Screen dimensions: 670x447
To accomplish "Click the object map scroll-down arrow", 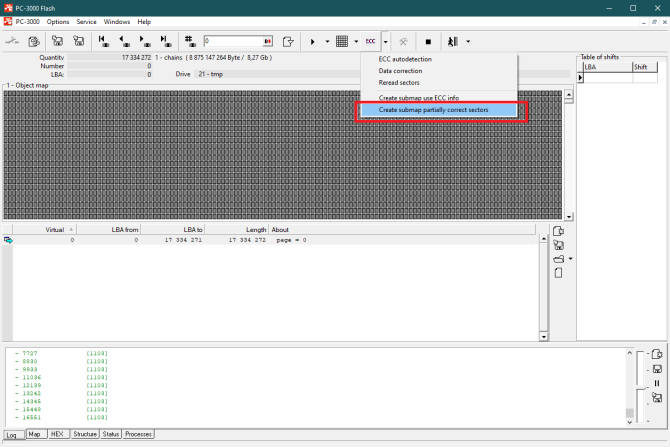I will point(569,217).
